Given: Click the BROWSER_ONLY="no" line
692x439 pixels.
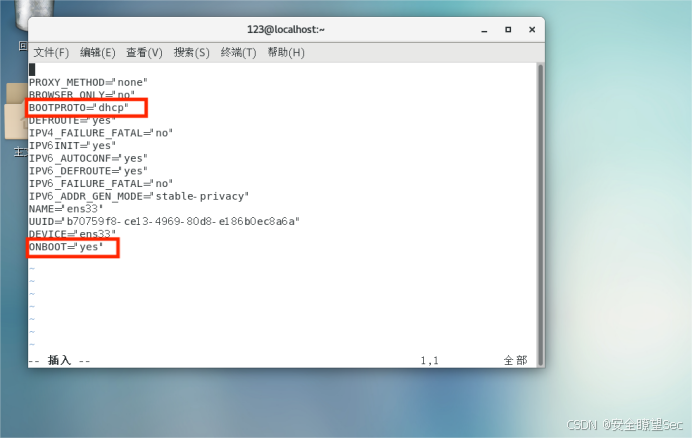Looking at the screenshot, I should point(82,95).
